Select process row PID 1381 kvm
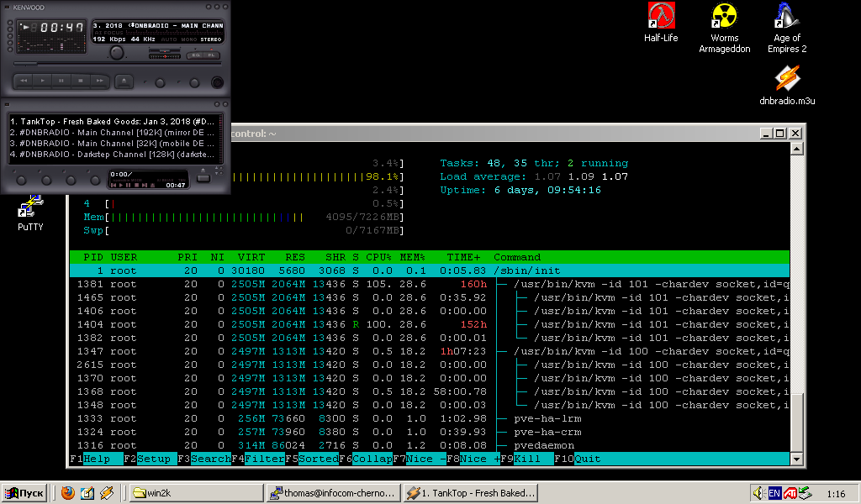 [x=430, y=284]
